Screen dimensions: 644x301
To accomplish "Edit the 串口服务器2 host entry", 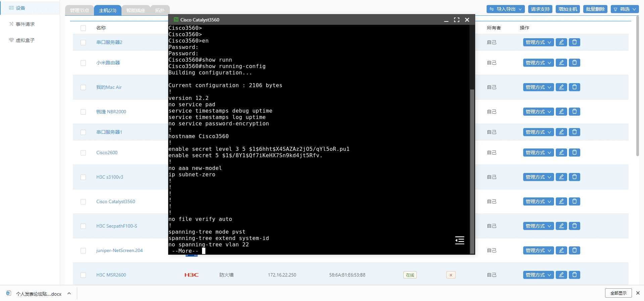I will pos(561,42).
